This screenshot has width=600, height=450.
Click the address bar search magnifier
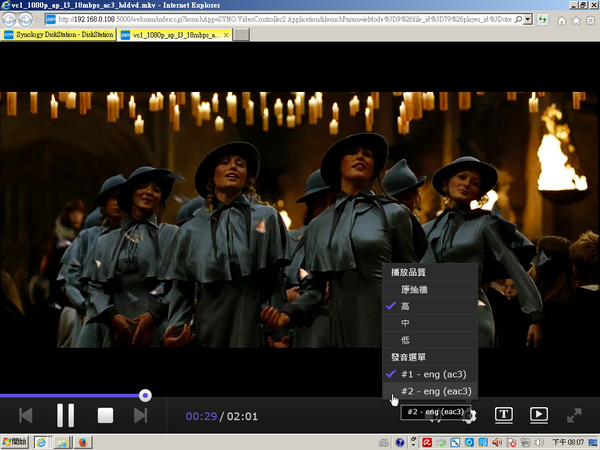518,19
